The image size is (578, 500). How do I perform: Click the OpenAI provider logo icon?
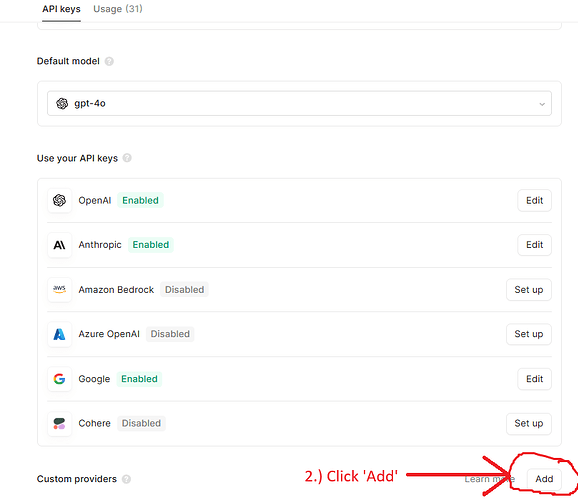coord(59,200)
